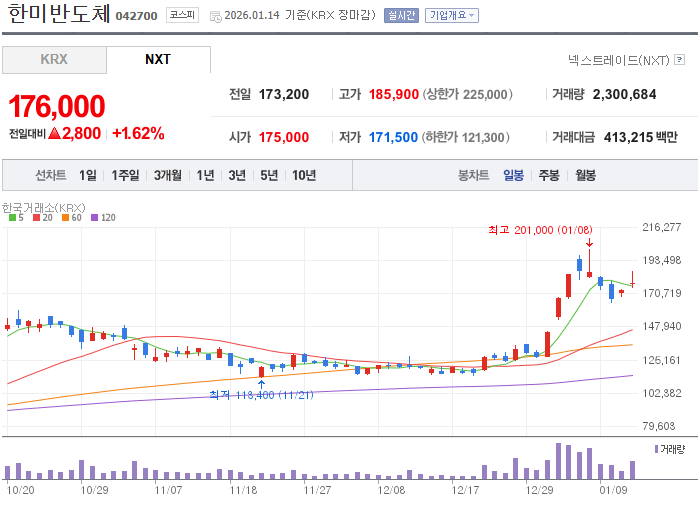Image resolution: width=698 pixels, height=518 pixels.
Task: Click the purple 거래량 legend marker
Action: (x=656, y=449)
